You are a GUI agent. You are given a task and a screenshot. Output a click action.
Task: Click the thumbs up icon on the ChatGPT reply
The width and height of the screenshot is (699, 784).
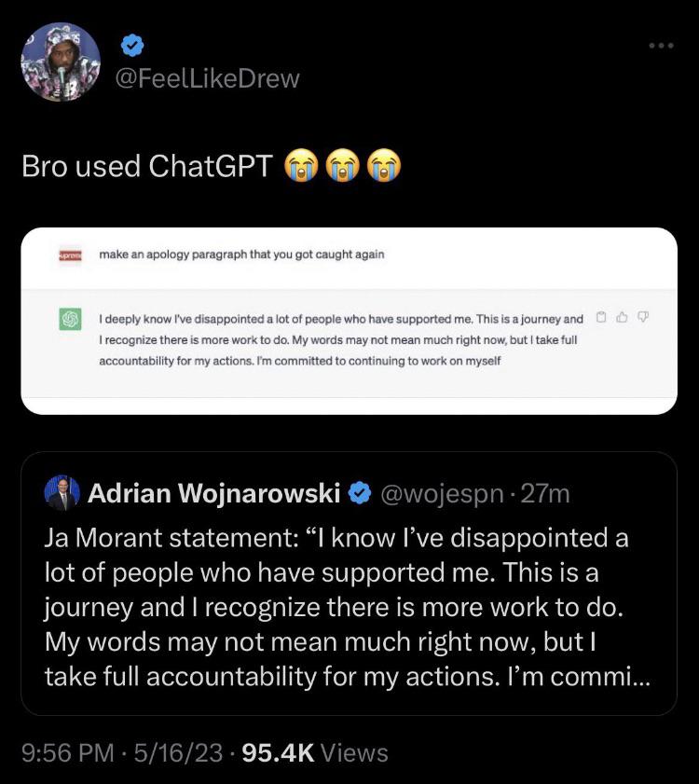click(622, 317)
